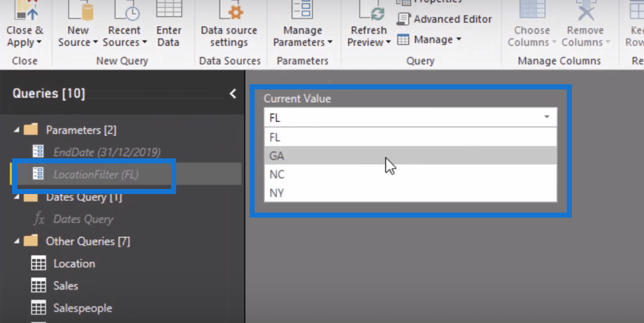The height and width of the screenshot is (323, 644).
Task: Select the Other Queries [7] folder
Action: point(88,241)
